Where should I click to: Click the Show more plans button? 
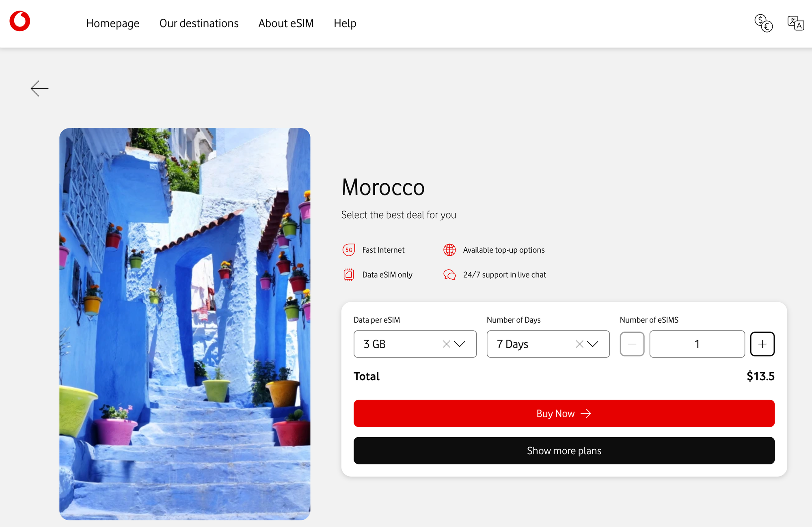pos(564,451)
